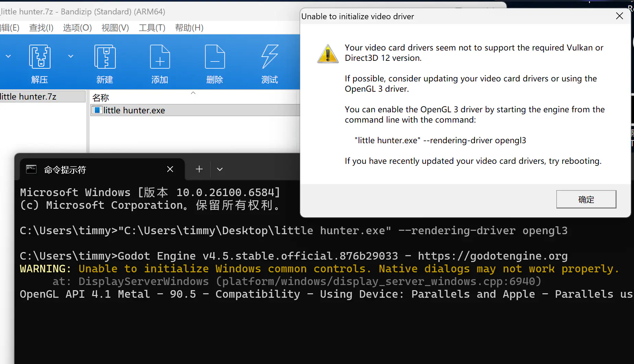Viewport: 634px width, 364px height.
Task: Click the little hunter.exe file icon
Action: [97, 110]
